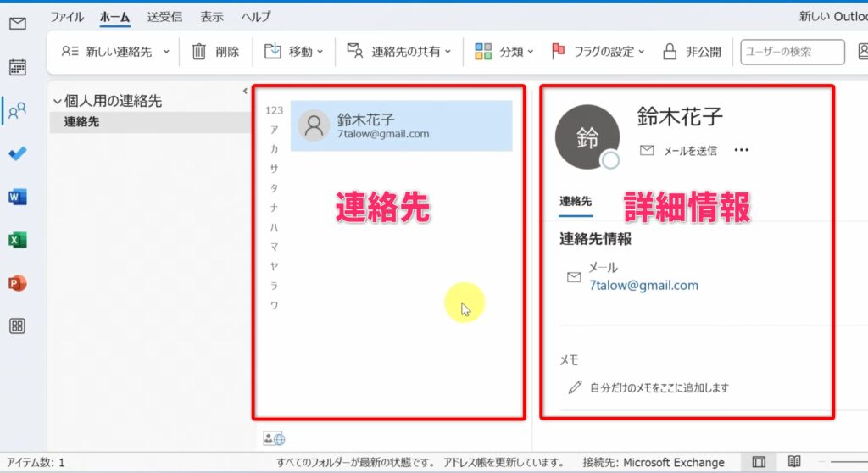Open the ファイル menu
Image resolution: width=868 pixels, height=473 pixels.
[67, 17]
